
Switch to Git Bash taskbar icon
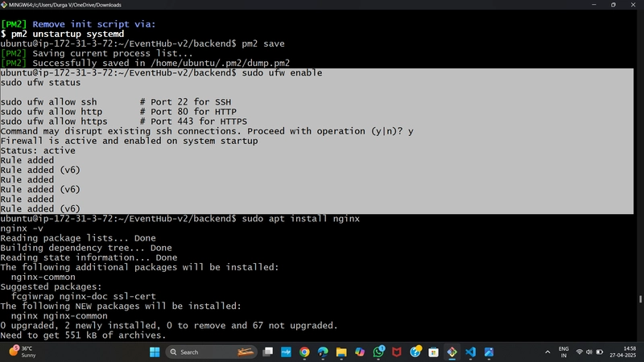coord(452,352)
